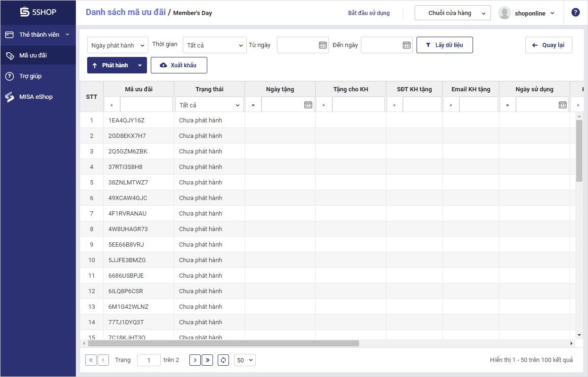This screenshot has height=377, width=588.
Task: Select code 2GD8EKX7H7
Action: pos(127,136)
